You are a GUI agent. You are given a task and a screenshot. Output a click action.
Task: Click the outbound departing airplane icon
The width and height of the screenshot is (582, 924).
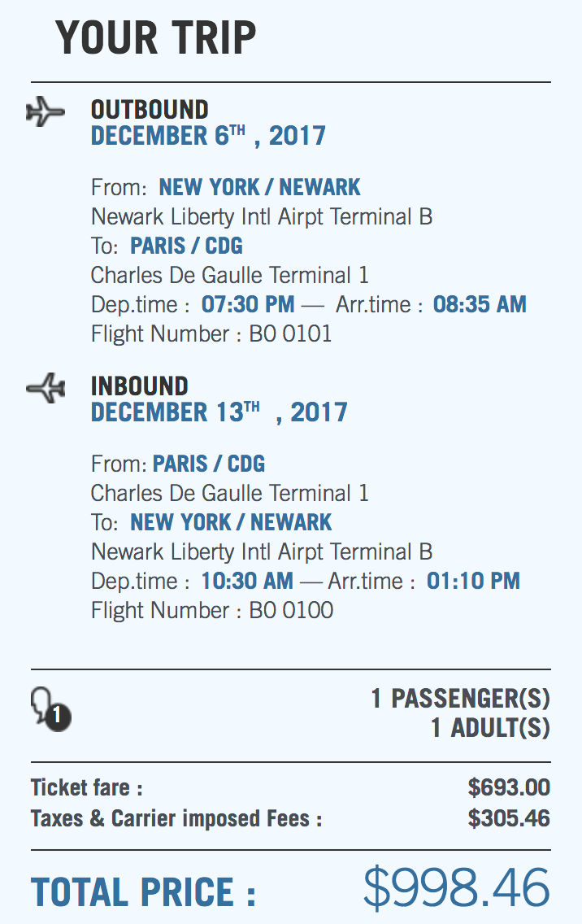click(45, 111)
